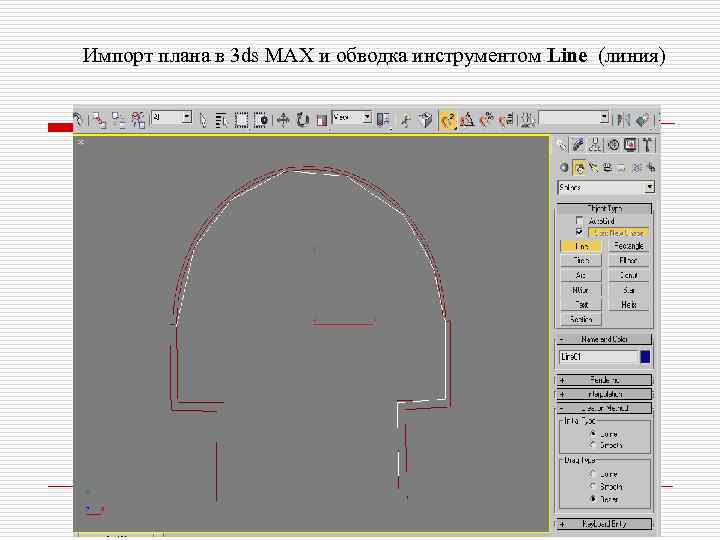
Task: Switch to the Modify panel tab
Action: tap(579, 145)
